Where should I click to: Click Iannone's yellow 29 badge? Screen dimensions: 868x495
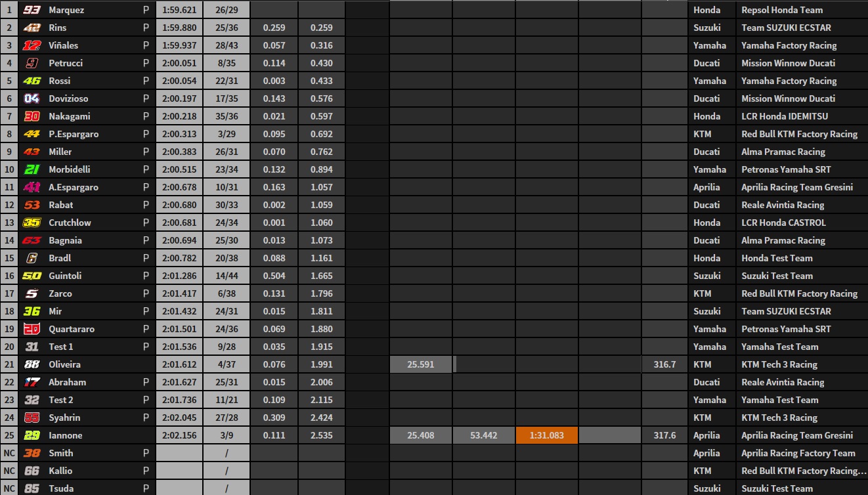pyautogui.click(x=32, y=435)
